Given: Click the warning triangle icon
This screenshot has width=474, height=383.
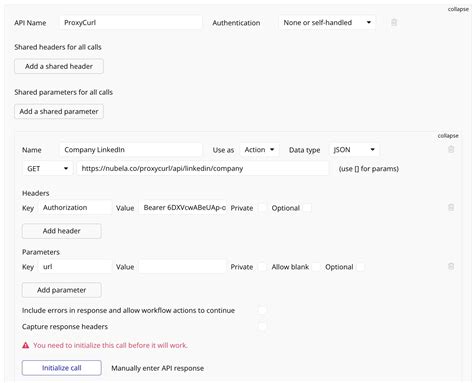Looking at the screenshot, I should pos(26,345).
